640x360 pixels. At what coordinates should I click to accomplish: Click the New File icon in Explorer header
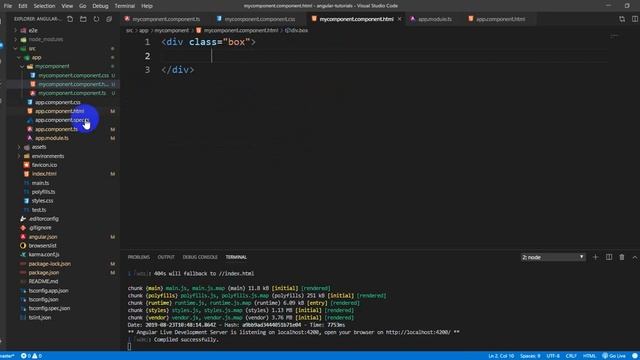(x=70, y=19)
